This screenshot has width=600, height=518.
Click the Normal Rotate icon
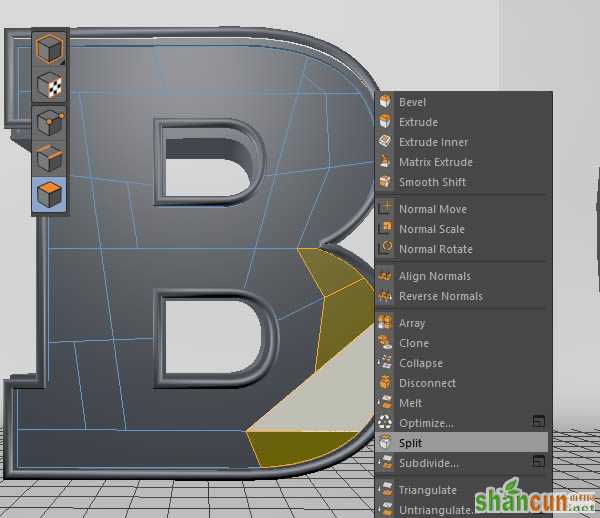tap(385, 248)
